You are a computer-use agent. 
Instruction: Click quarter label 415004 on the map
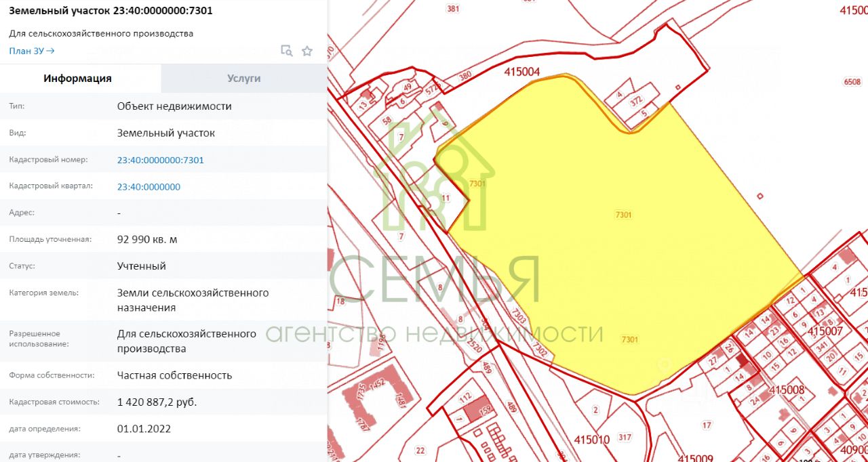click(x=521, y=71)
